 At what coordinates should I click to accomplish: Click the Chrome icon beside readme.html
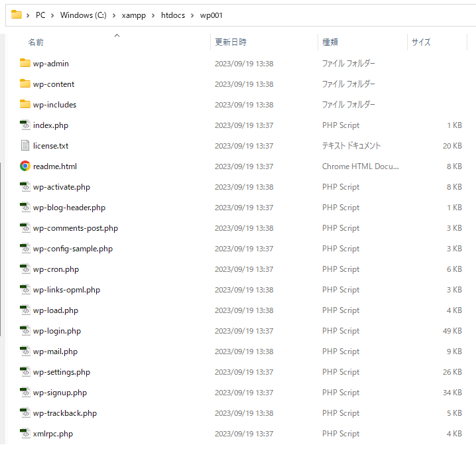[25, 166]
